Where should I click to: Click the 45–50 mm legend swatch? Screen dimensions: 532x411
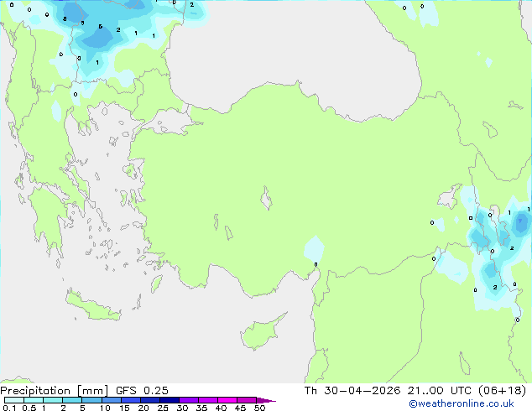pos(247,400)
